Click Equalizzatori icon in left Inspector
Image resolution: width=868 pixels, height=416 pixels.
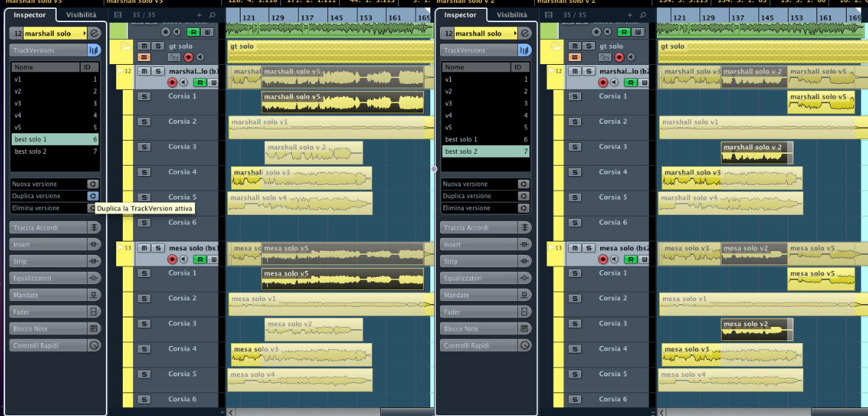click(94, 278)
